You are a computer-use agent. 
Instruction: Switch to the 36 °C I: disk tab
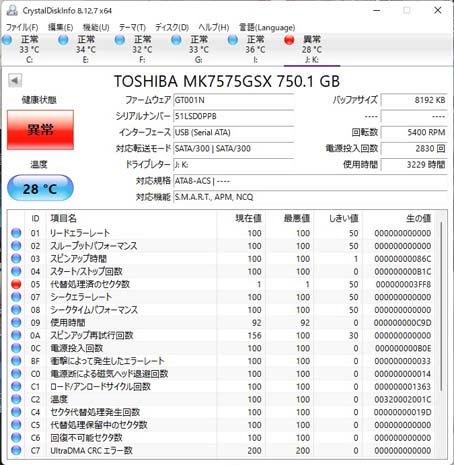[x=255, y=49]
